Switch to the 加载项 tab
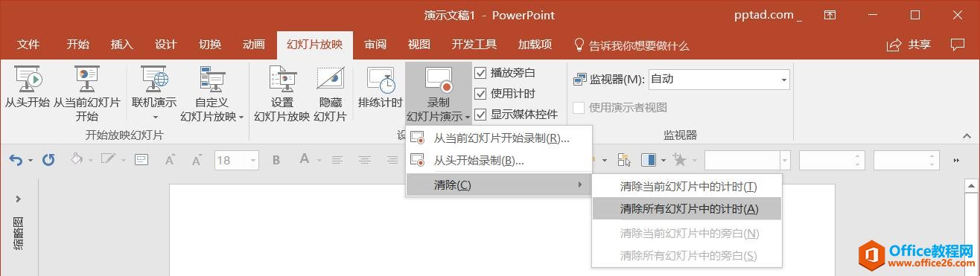Image resolution: width=980 pixels, height=276 pixels. (535, 45)
